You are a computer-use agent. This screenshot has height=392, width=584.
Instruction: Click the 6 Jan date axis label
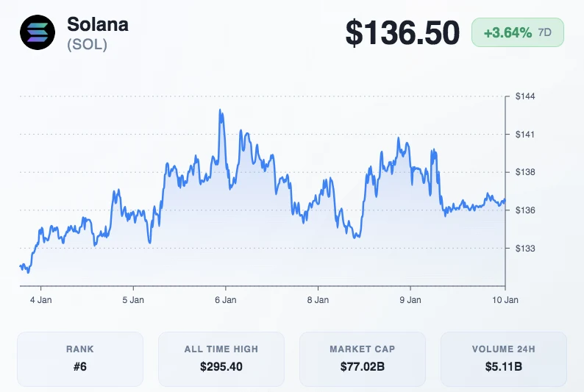pos(226,300)
